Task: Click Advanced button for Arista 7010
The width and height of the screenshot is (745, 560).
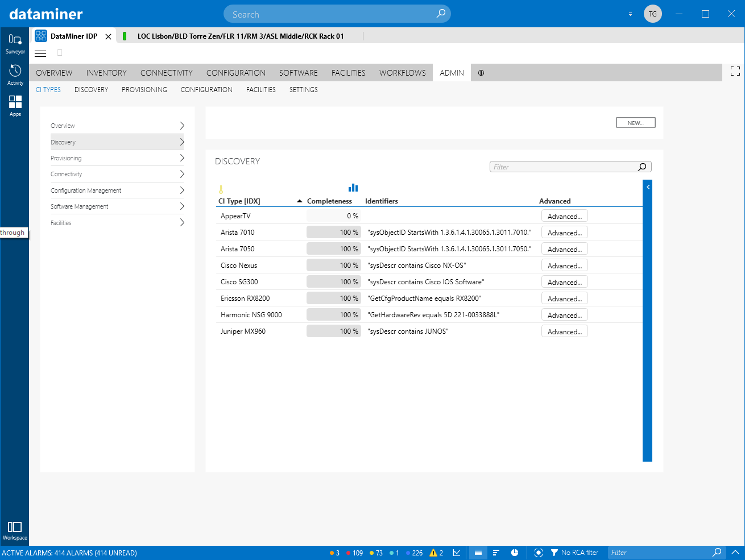Action: pos(564,233)
